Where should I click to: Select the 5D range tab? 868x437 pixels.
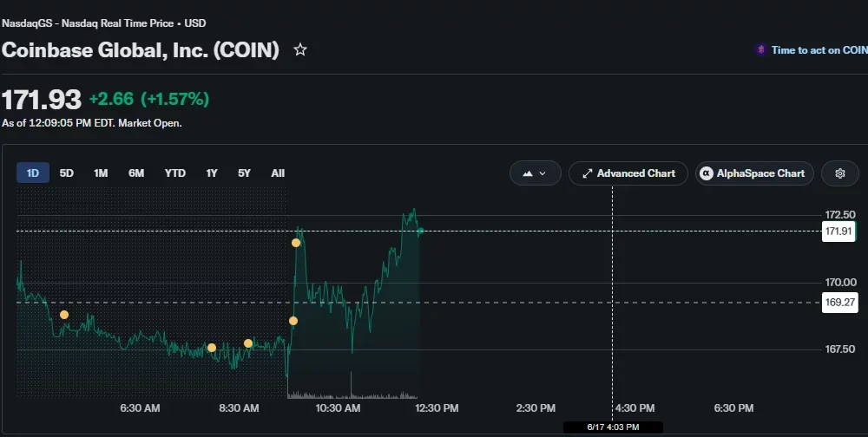[x=67, y=173]
